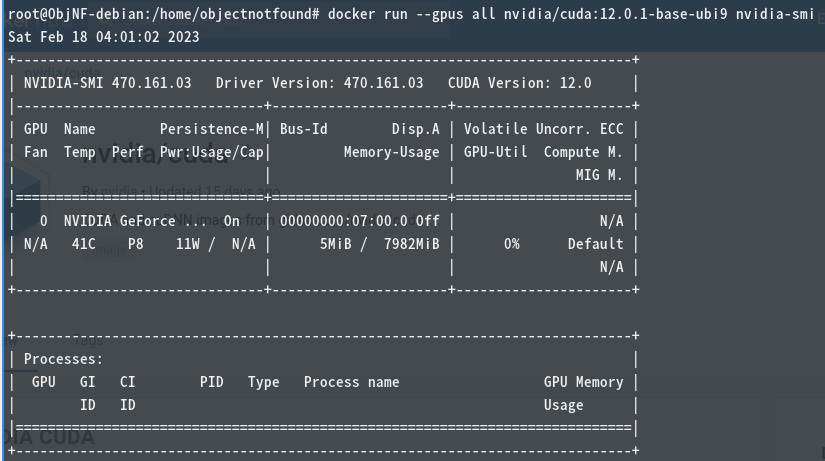Click the Persistence-M column header
This screenshot has height=461, width=825.
[212, 129]
